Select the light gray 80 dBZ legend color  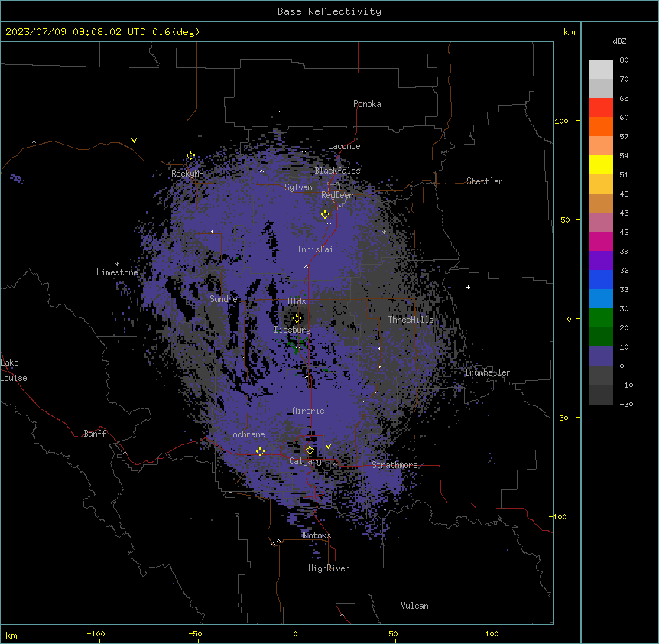tap(601, 69)
